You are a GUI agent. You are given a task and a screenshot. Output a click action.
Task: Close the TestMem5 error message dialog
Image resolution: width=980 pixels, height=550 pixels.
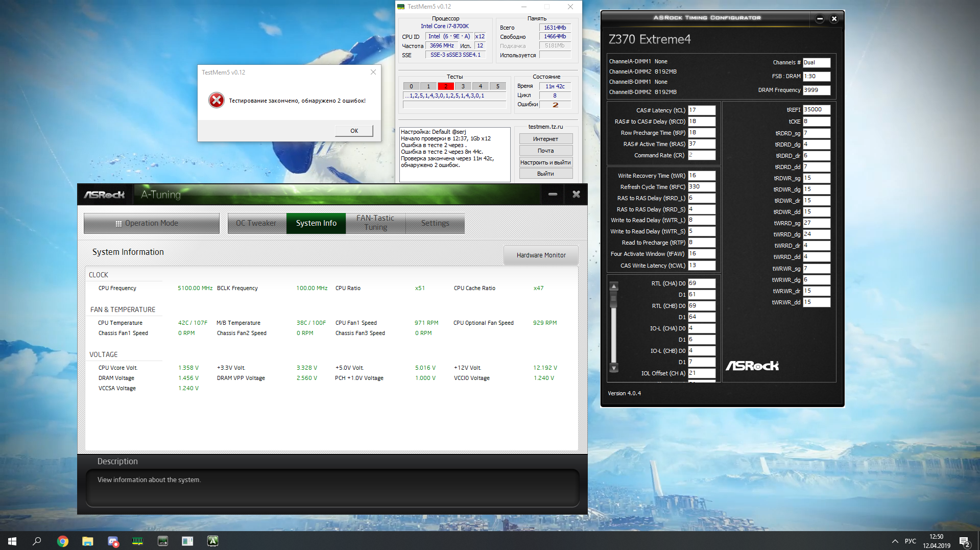[373, 72]
